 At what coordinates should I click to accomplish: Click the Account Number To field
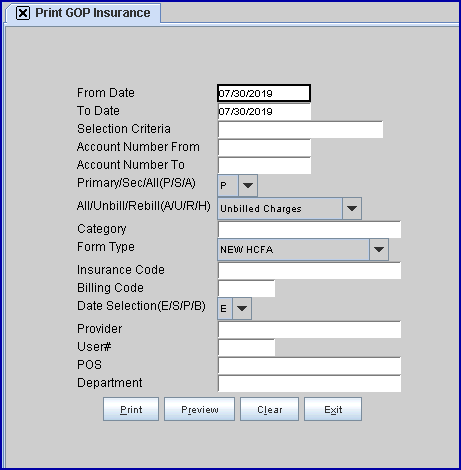[x=264, y=165]
